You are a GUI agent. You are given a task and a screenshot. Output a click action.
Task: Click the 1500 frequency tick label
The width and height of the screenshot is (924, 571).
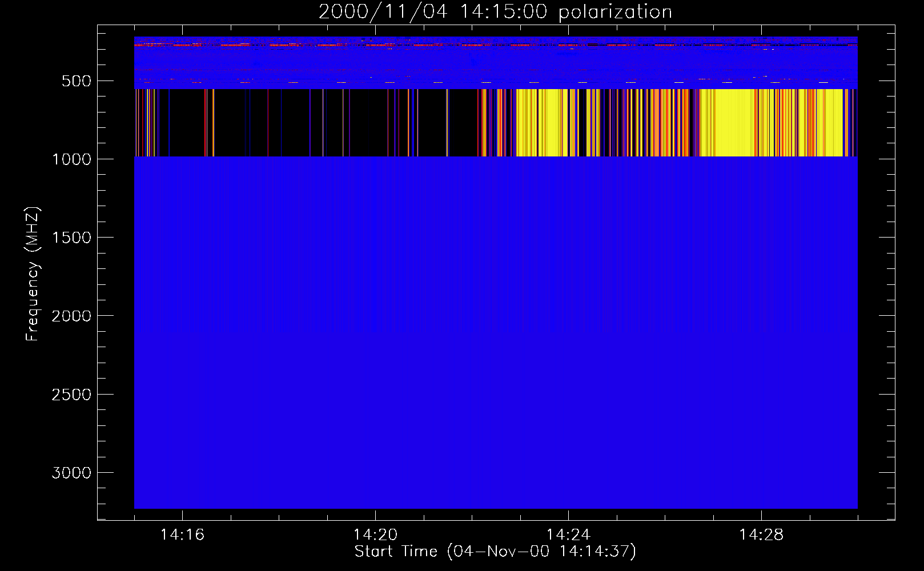coord(71,238)
